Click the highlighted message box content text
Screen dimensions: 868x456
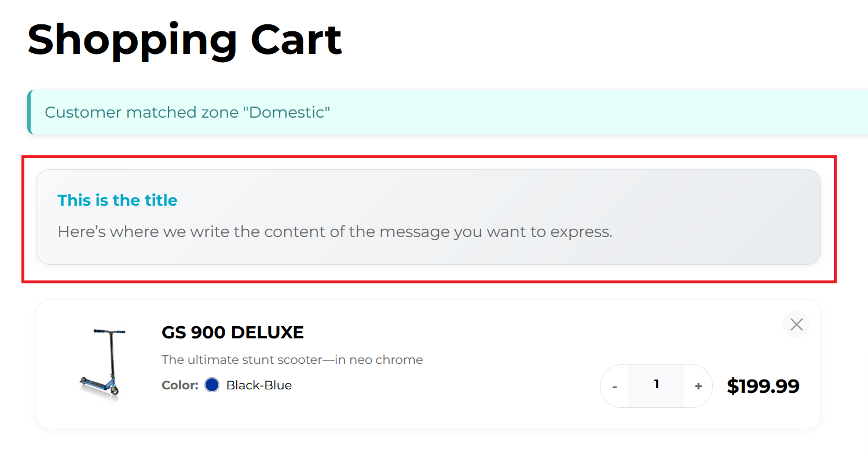[334, 231]
